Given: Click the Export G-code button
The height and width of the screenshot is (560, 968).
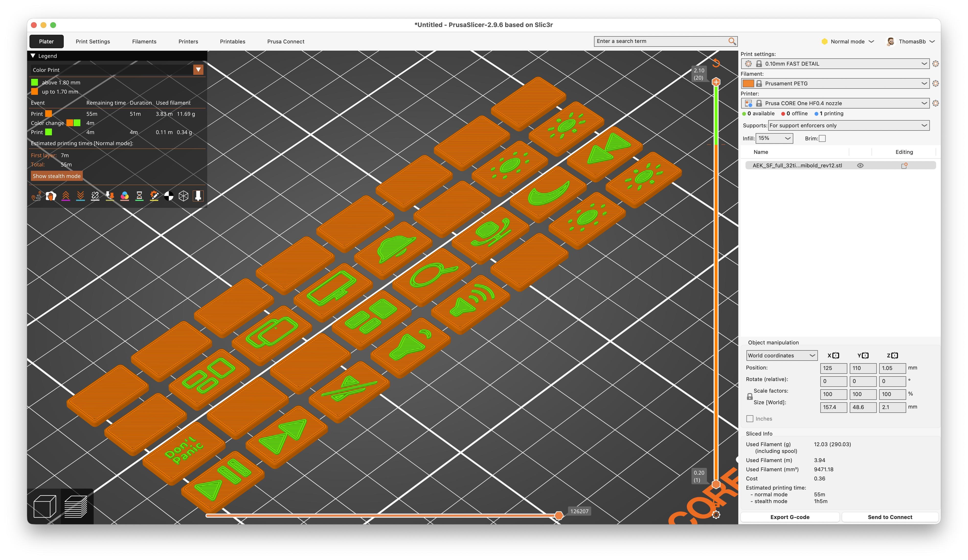Looking at the screenshot, I should point(790,517).
